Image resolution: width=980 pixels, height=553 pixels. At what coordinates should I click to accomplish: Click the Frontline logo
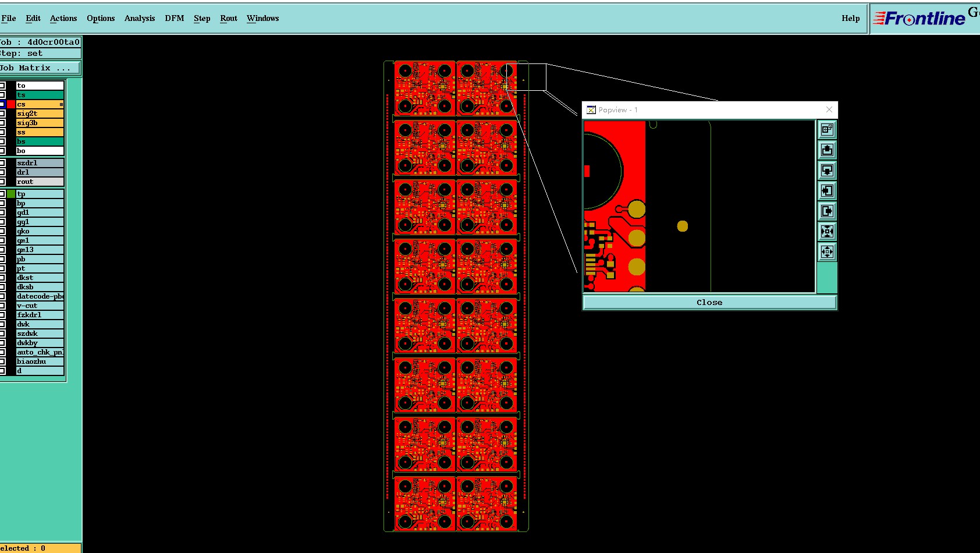click(x=919, y=19)
